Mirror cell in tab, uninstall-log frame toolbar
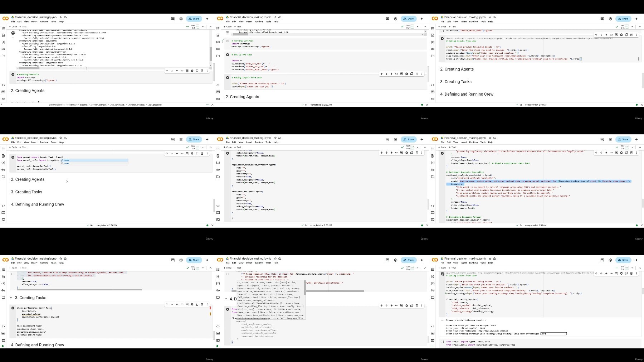 tap(197, 71)
